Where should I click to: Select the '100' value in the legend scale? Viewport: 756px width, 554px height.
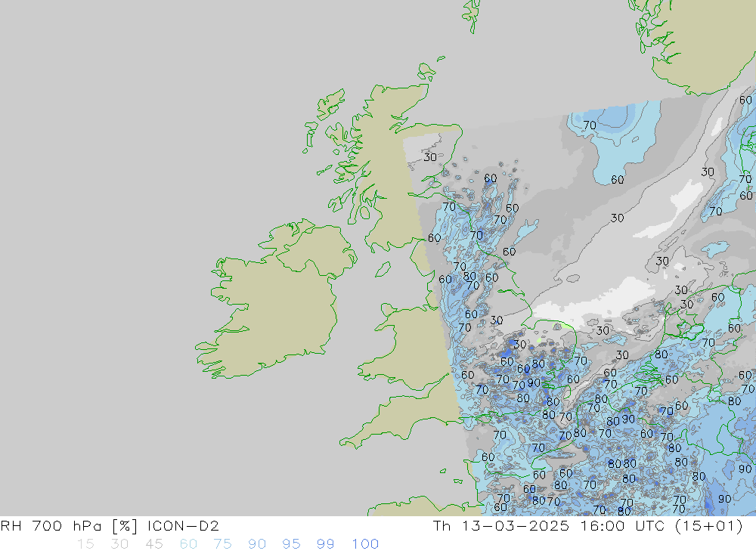[x=365, y=544]
